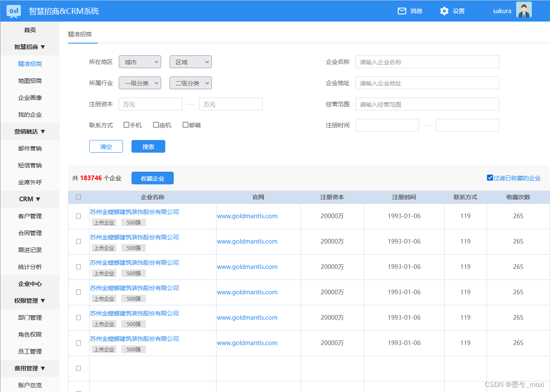Screen dimensions: 550x392
Task: Click the 收藏企业 button
Action: [153, 178]
